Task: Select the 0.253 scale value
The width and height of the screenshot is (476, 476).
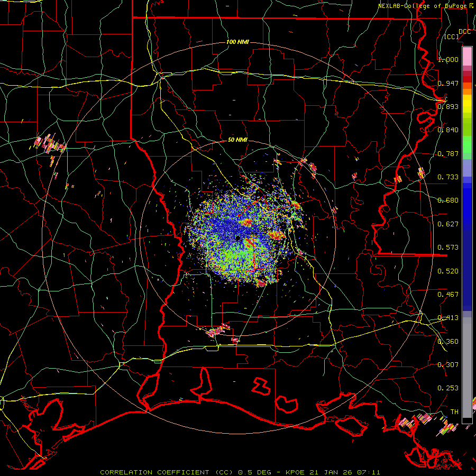Action: pyautogui.click(x=448, y=388)
